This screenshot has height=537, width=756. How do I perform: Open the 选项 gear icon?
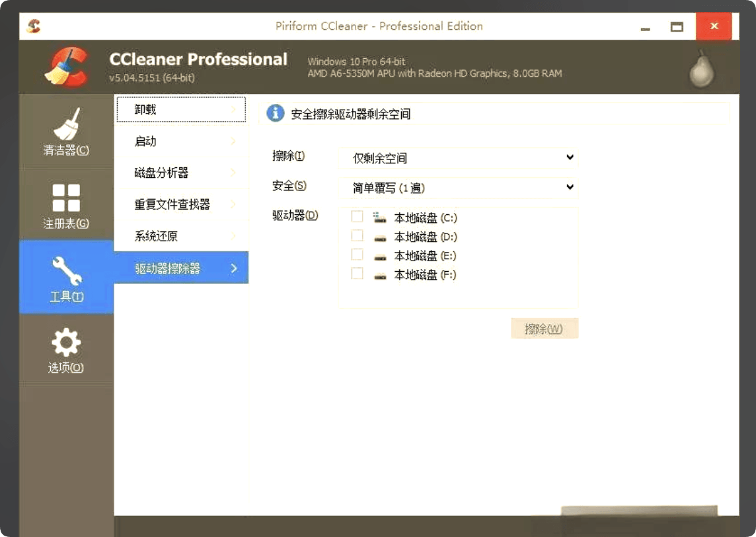click(66, 342)
